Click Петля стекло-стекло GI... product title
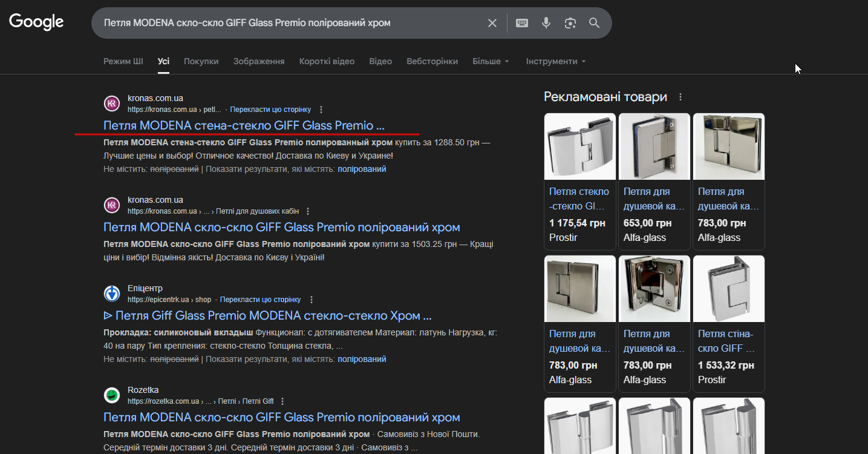The width and height of the screenshot is (868, 454). [579, 199]
